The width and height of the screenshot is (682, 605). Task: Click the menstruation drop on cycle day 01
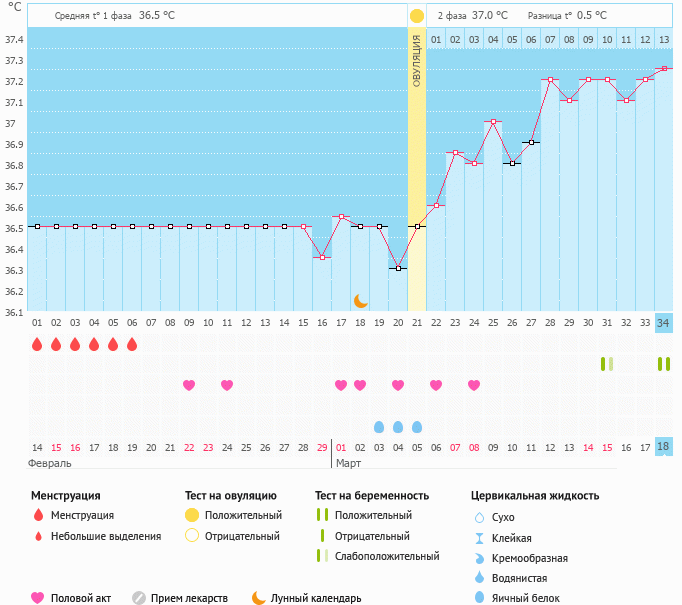coord(37,344)
